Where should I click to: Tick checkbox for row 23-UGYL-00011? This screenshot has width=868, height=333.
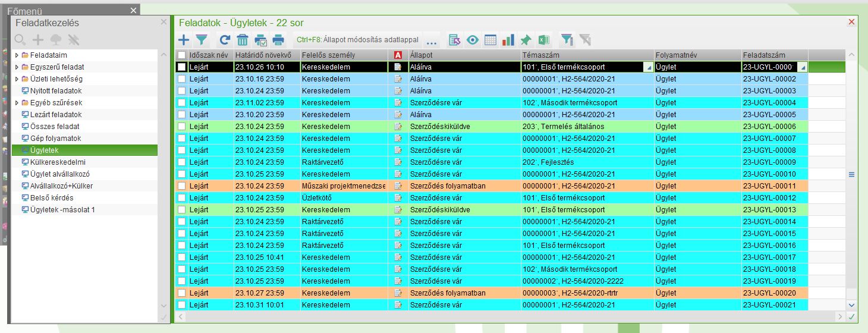(182, 186)
